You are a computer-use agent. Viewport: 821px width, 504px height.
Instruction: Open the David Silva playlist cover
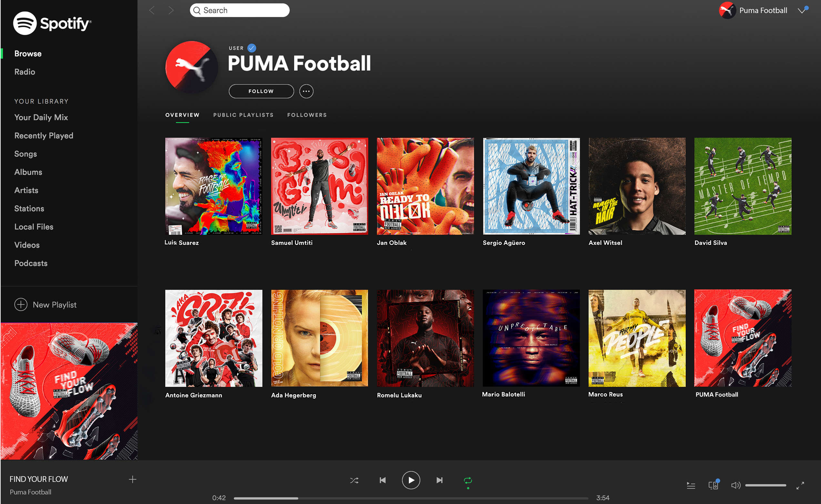pyautogui.click(x=743, y=186)
